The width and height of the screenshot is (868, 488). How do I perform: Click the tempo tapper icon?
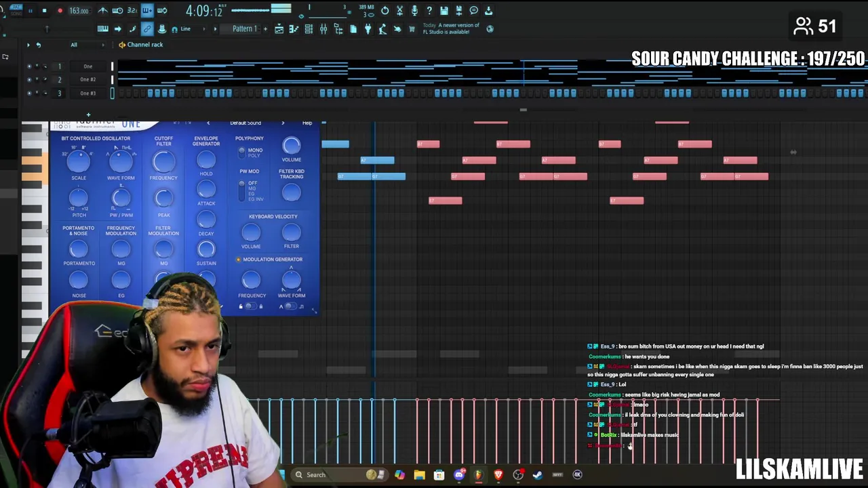382,28
